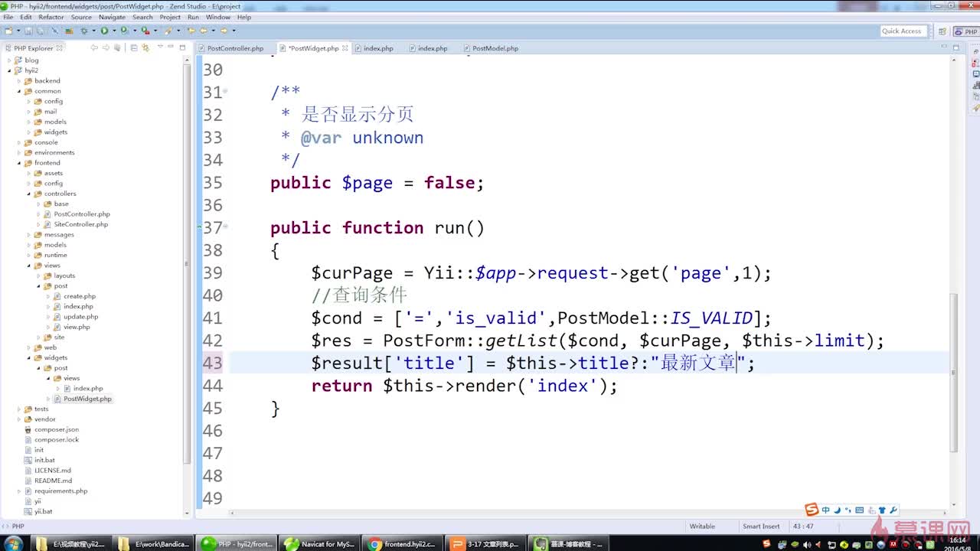Screen dimensions: 980x551
Task: Maximize the PHP Explorer panel
Action: pos(181,47)
